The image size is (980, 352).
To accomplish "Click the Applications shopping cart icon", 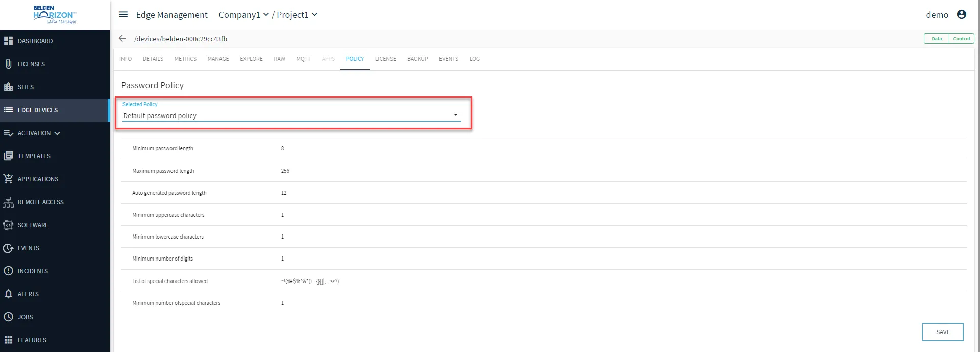I will (8, 179).
